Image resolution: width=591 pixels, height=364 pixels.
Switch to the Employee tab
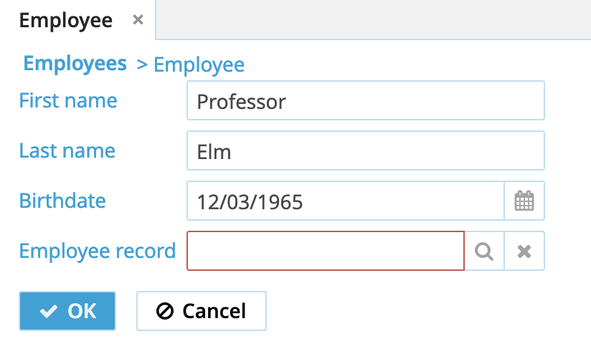[66, 20]
